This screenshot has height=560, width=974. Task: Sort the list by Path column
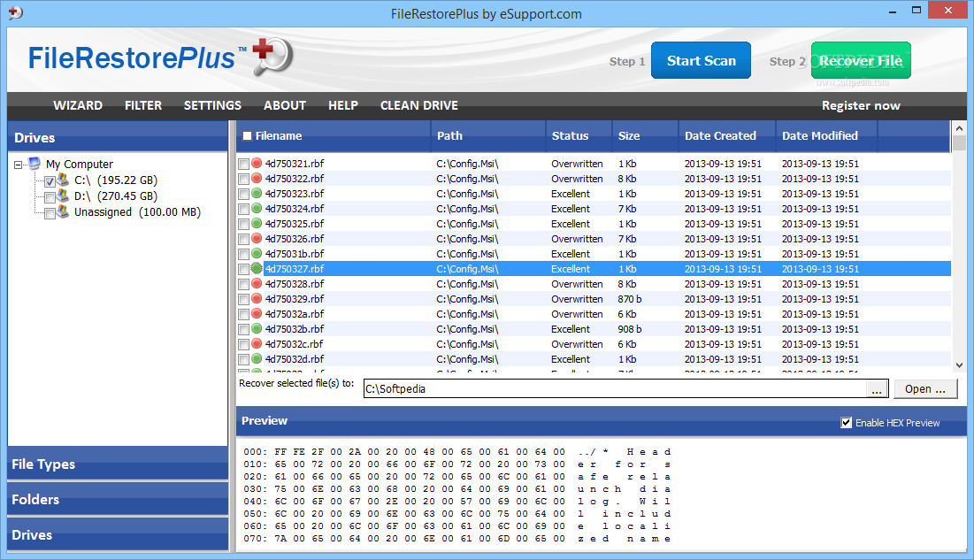pos(487,135)
